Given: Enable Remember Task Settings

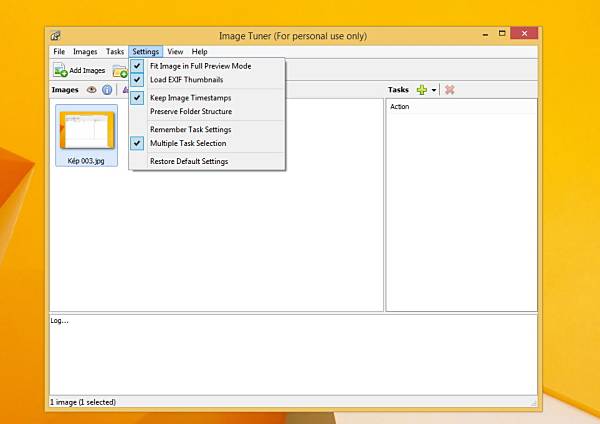Looking at the screenshot, I should click(x=208, y=129).
